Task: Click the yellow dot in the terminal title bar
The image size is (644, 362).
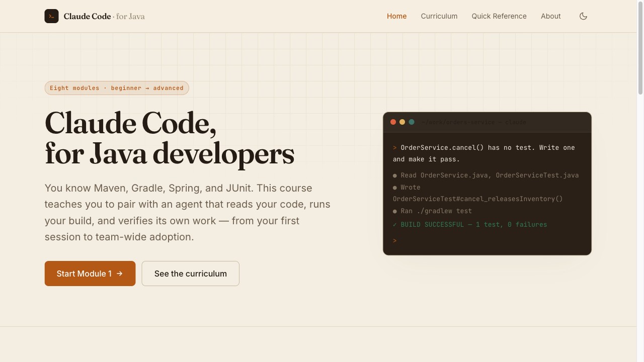Action: tap(402, 122)
